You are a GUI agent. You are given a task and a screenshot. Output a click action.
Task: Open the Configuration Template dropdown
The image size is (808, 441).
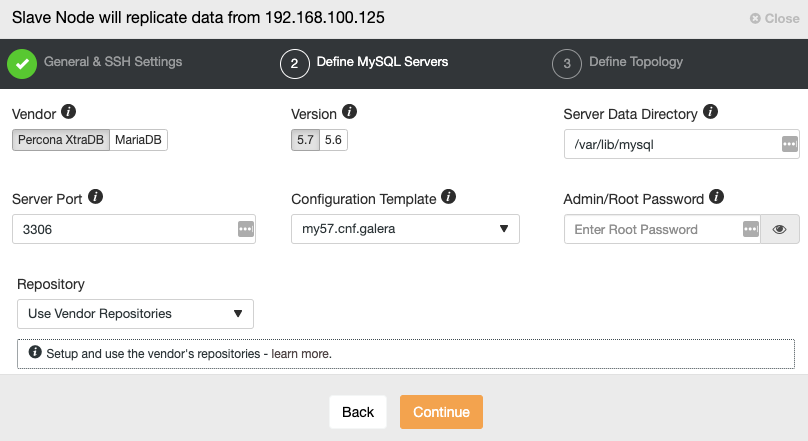[405, 229]
